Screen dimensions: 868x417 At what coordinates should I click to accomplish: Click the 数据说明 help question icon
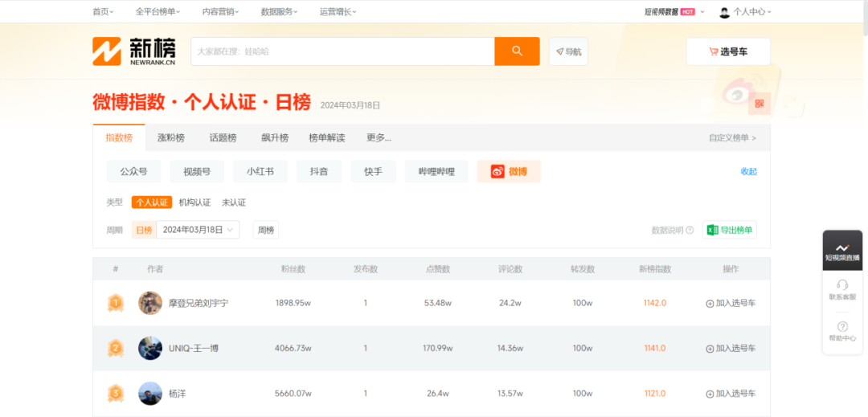coord(690,230)
